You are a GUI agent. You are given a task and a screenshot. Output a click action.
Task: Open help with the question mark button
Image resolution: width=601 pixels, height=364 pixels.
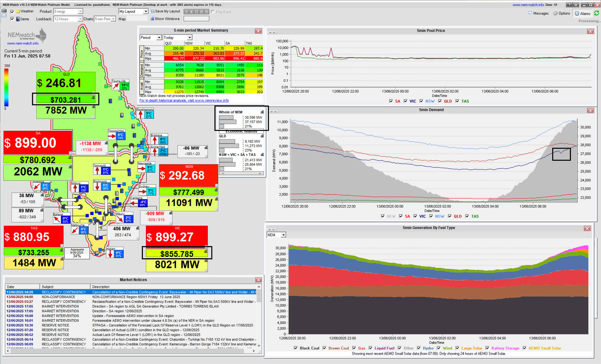click(x=569, y=5)
